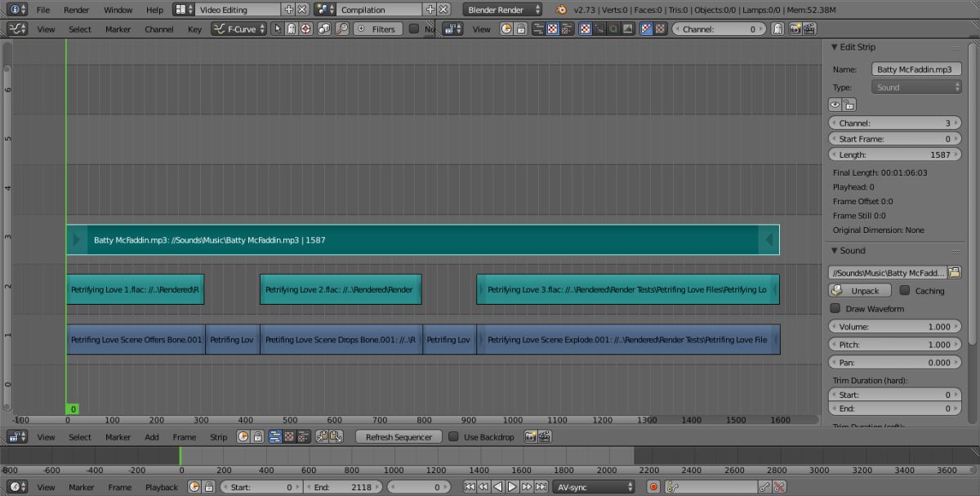This screenshot has height=496, width=980.
Task: Toggle lock icon in bottom sequencer header
Action: point(257,437)
